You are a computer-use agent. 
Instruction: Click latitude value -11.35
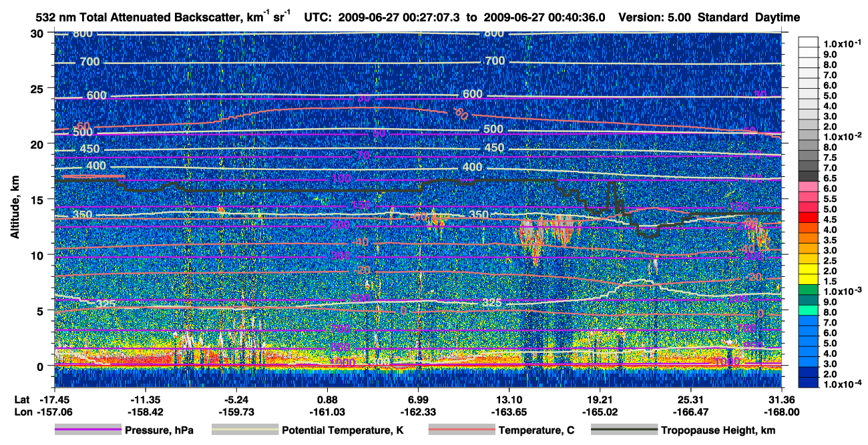145,400
